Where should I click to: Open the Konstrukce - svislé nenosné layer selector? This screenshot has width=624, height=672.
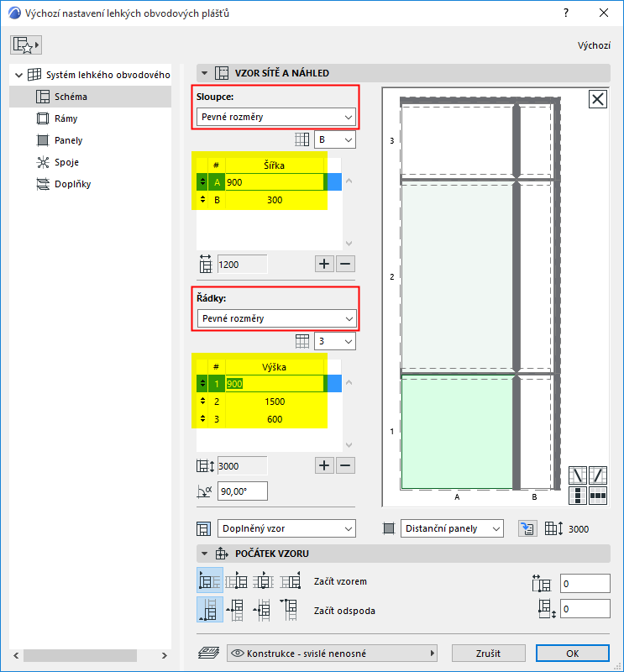(x=332, y=654)
